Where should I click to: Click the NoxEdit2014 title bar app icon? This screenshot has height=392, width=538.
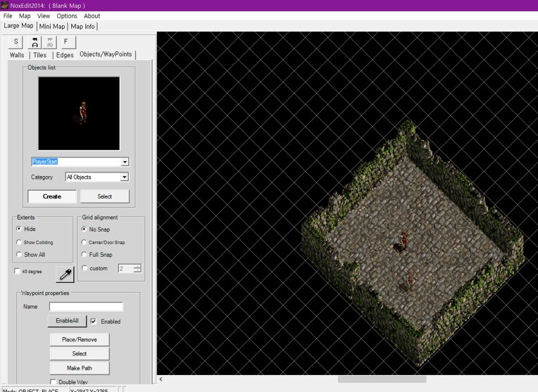point(5,5)
